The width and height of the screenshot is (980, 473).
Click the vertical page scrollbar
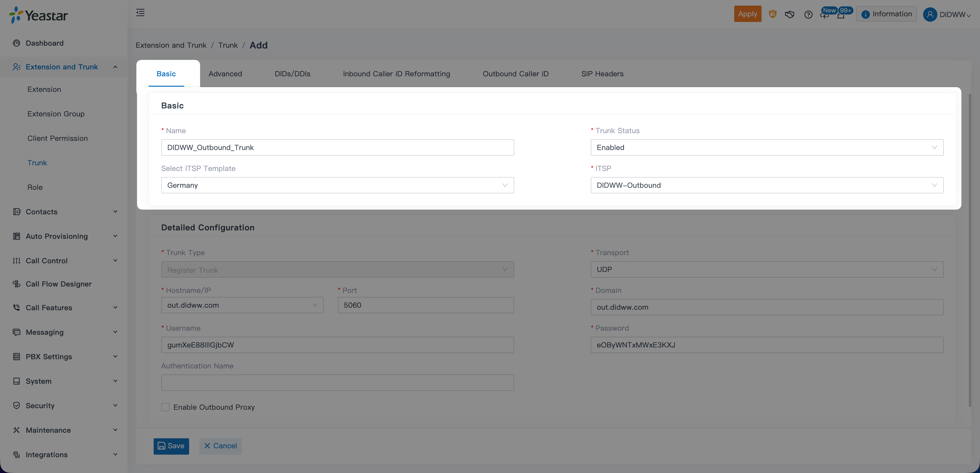pos(970,251)
